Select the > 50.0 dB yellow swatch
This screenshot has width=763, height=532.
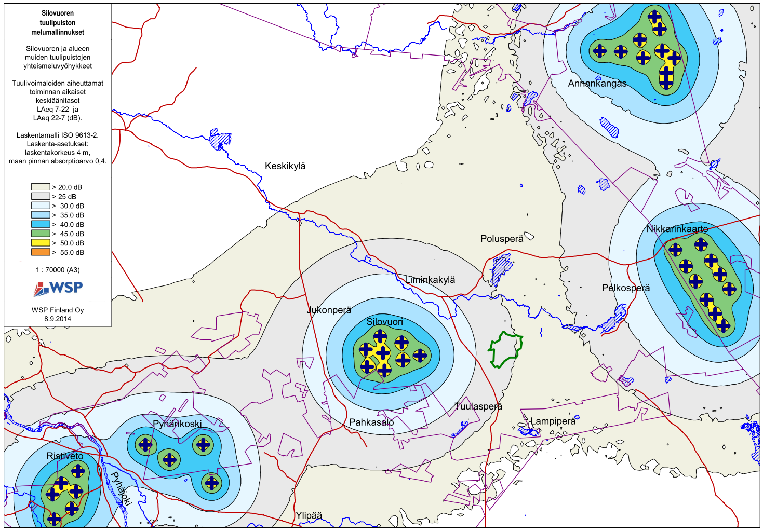point(41,243)
